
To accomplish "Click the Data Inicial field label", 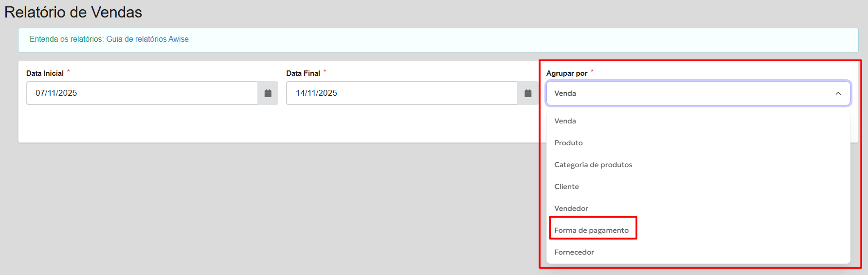I will tap(45, 73).
